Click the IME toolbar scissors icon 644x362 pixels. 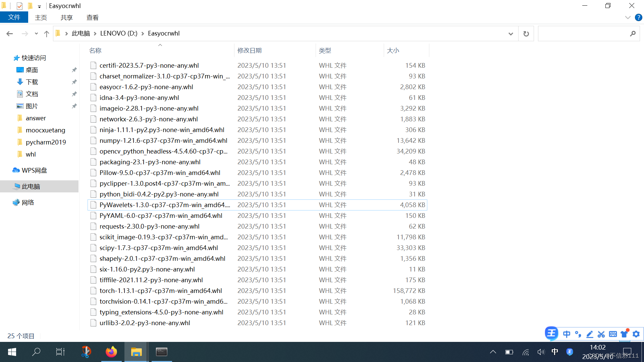[x=601, y=334]
